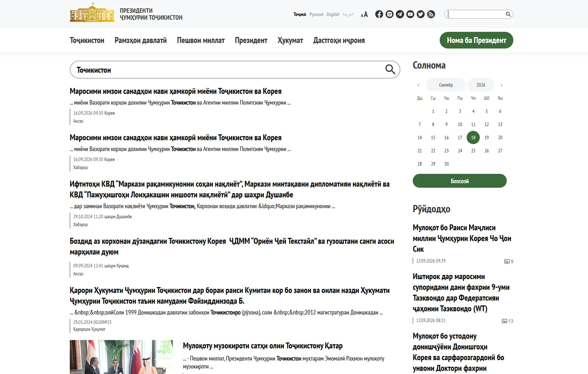This screenshot has width=588, height=374.
Task: Switch language to Русский
Action: click(x=316, y=14)
